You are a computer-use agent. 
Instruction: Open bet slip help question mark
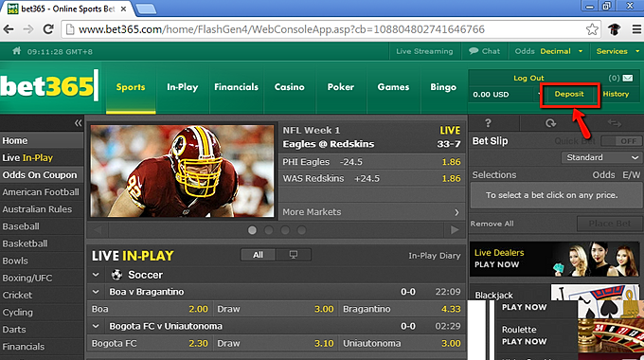(x=488, y=123)
